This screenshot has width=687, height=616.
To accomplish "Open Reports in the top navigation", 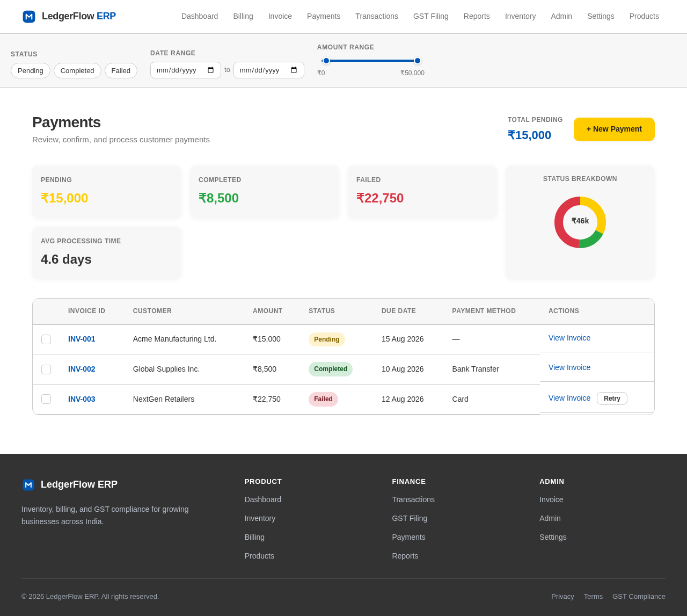I will [x=477, y=16].
